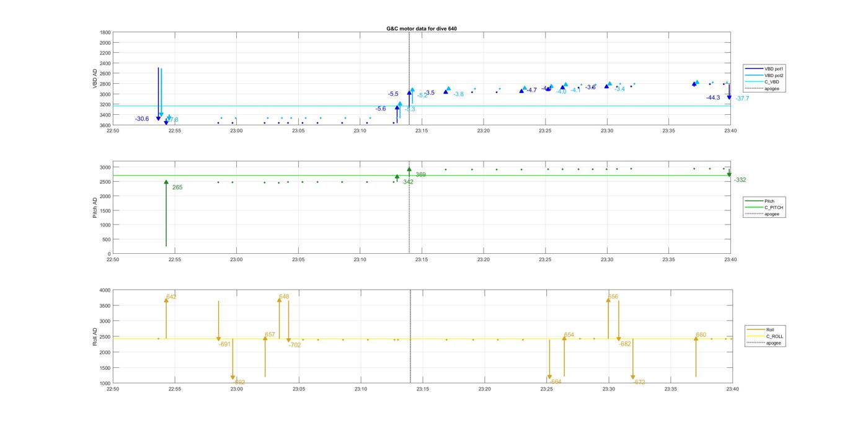Click the 23:40 tick under the VBD plot
868x430 pixels.
[730, 131]
